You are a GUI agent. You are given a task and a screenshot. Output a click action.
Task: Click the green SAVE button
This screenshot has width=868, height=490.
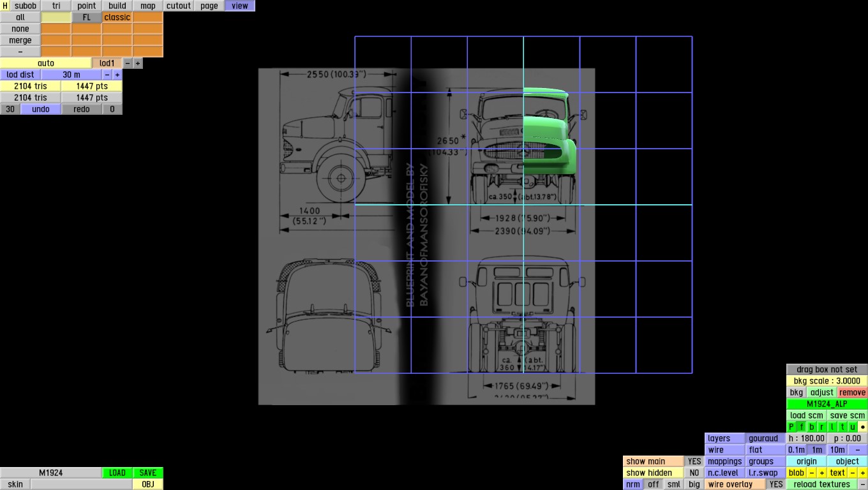click(148, 473)
